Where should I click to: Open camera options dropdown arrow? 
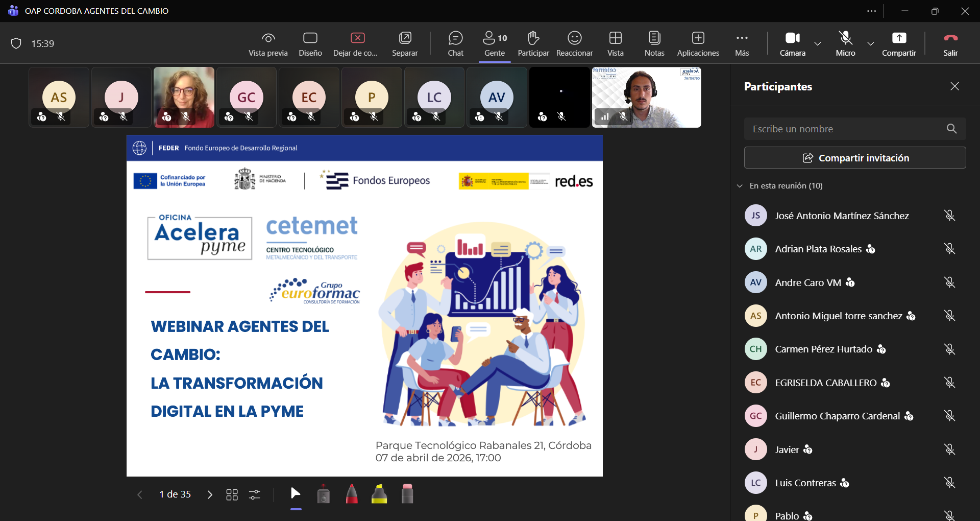pos(818,44)
